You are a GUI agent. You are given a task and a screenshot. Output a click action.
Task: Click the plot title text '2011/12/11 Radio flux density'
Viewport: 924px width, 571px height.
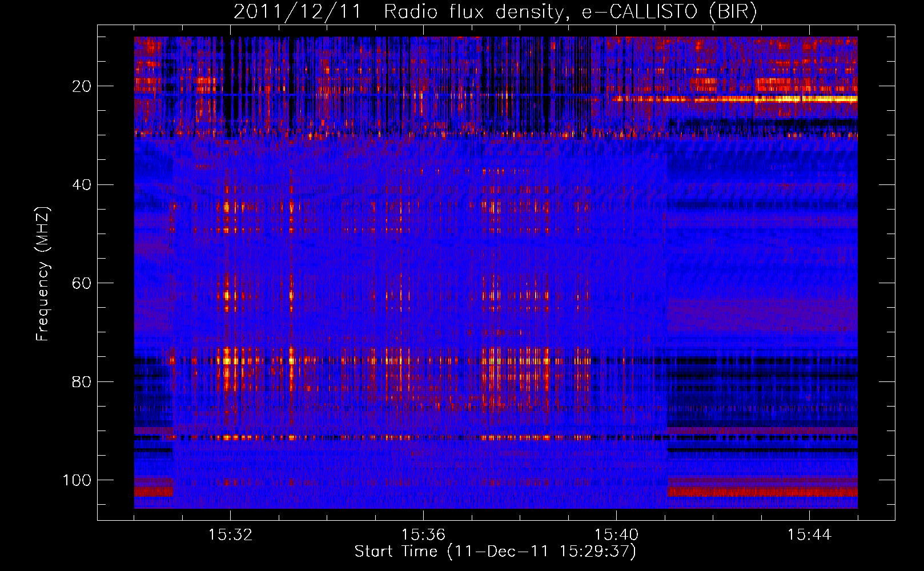coord(399,12)
